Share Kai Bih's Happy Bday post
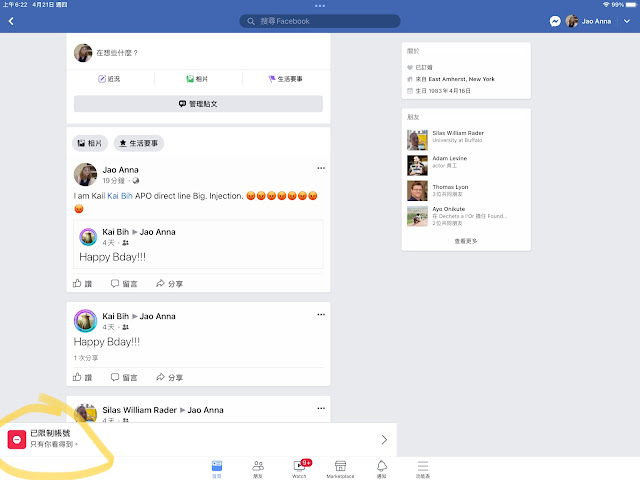The height and width of the screenshot is (480, 640). pyautogui.click(x=169, y=377)
